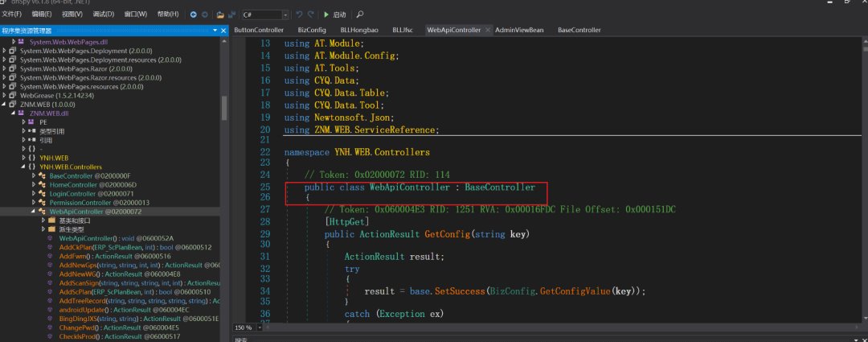Expand the 类型引用 node
868x342 pixels.
(x=24, y=131)
